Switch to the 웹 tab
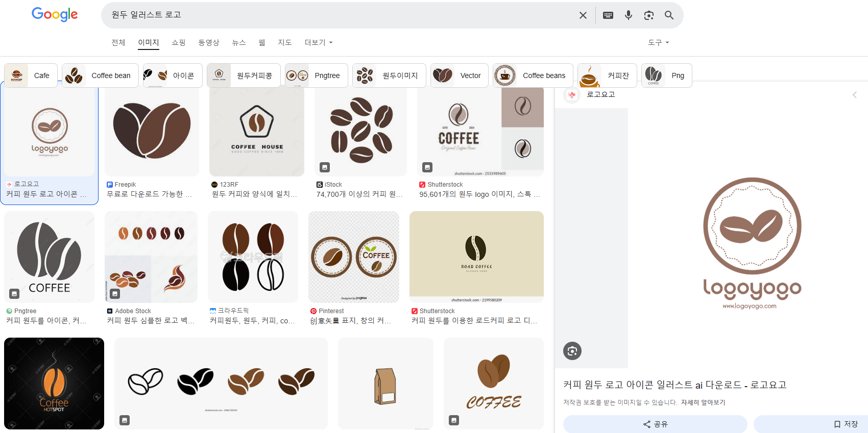The width and height of the screenshot is (868, 433). 262,43
